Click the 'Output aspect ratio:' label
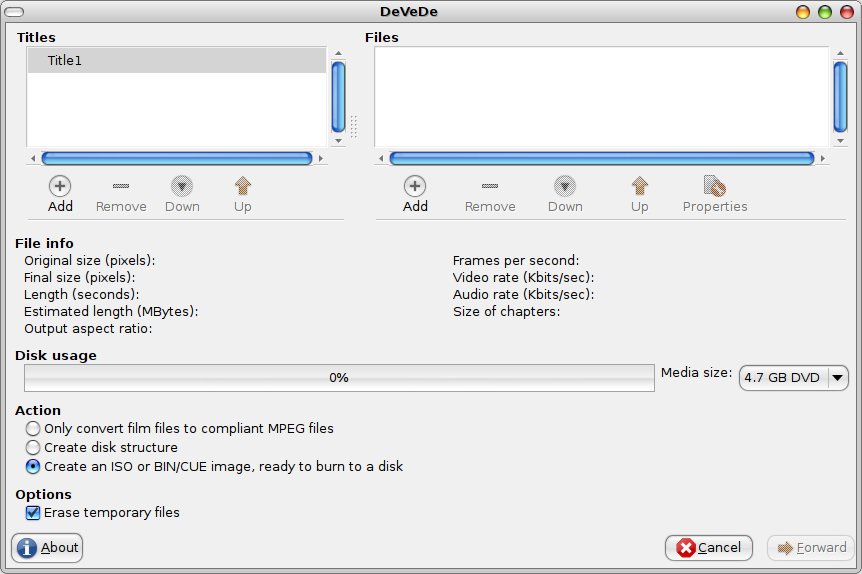 (x=88, y=329)
